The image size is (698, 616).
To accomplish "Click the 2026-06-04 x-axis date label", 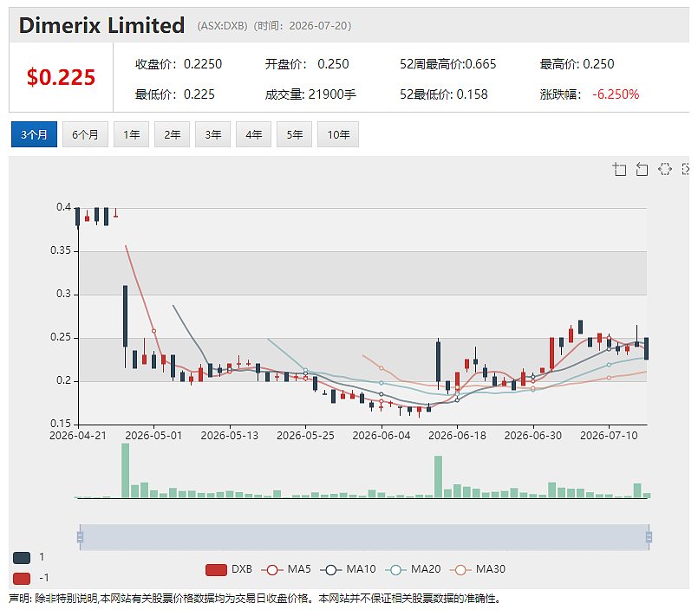I will (382, 436).
